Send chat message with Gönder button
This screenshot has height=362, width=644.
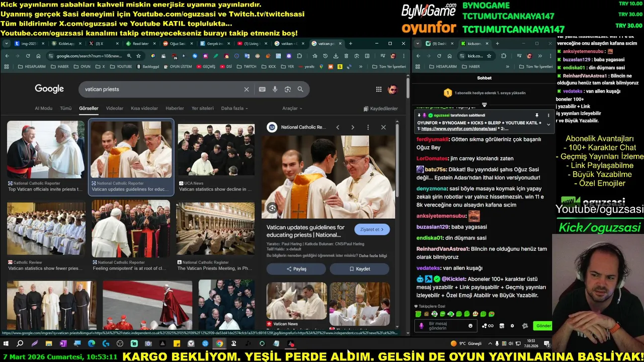point(543,326)
